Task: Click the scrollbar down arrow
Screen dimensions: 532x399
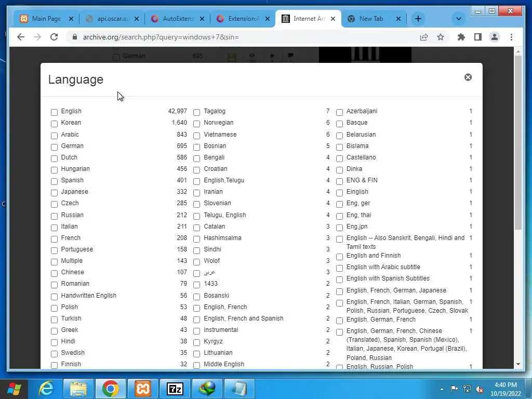Action: pos(518,364)
